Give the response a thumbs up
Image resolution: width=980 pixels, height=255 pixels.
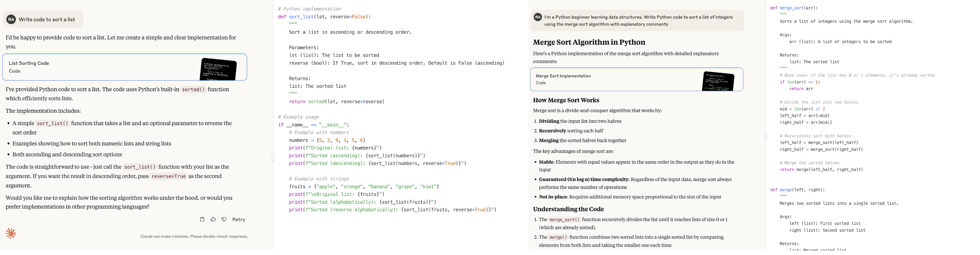[x=213, y=219]
